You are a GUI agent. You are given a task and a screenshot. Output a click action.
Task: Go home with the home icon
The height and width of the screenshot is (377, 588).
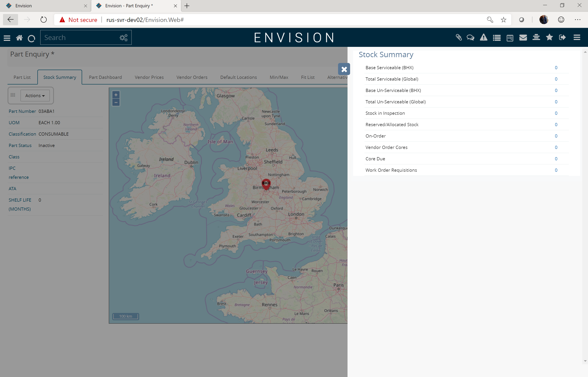click(19, 37)
